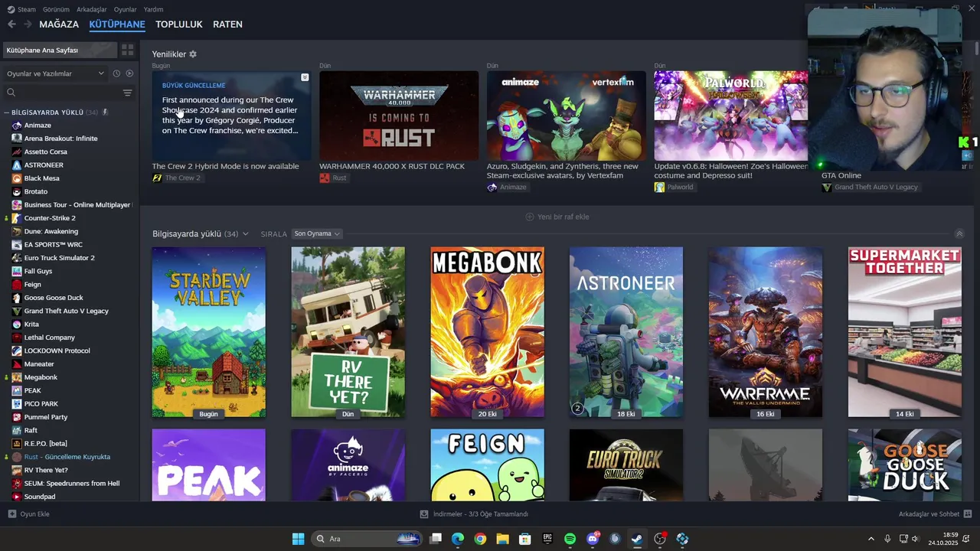Open Discord from taskbar
Viewport: 980px width, 551px height.
[593, 539]
